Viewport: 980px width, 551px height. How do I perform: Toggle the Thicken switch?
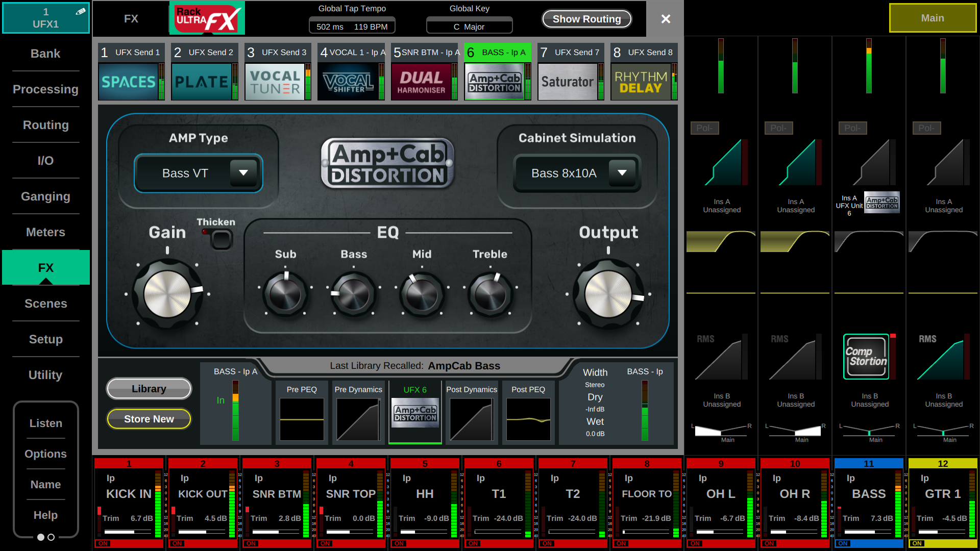coord(221,239)
